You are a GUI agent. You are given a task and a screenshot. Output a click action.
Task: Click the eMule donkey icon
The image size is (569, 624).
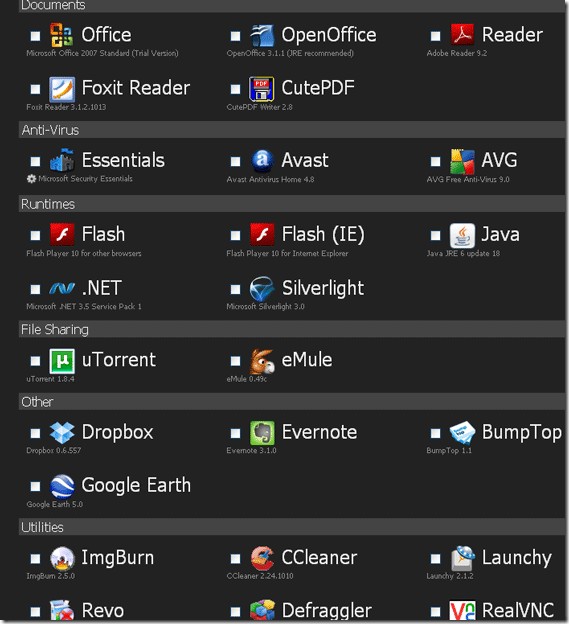(x=262, y=361)
